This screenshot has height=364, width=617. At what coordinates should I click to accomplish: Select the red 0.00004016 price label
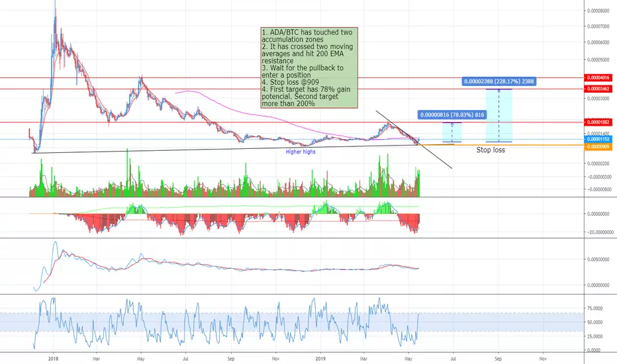[598, 78]
